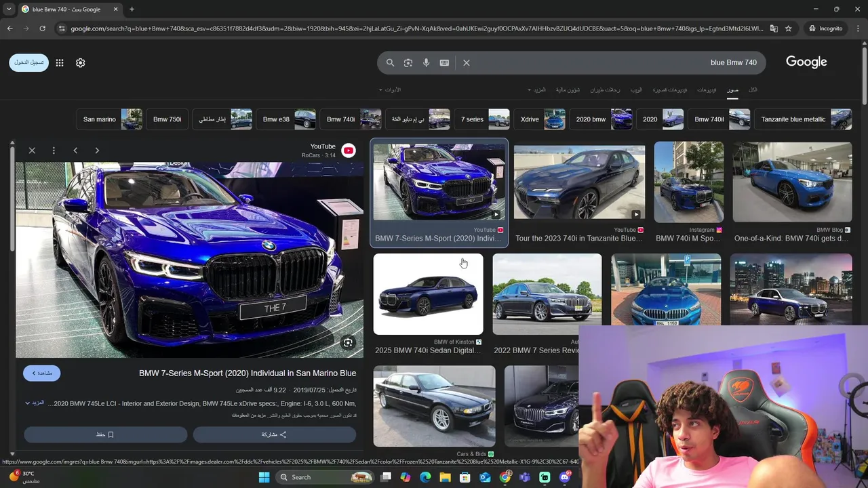The height and width of the screenshot is (488, 868).
Task: Bookmark this page with the star icon
Action: click(x=789, y=28)
